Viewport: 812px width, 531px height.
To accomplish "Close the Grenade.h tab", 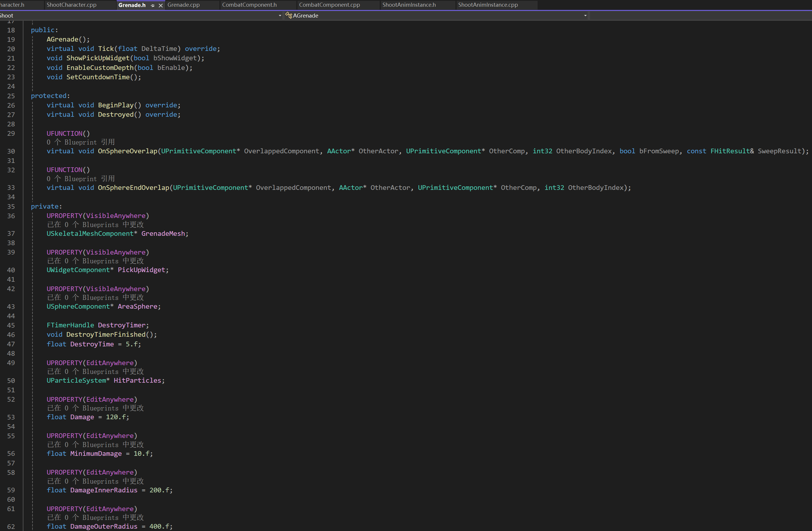I will (161, 6).
